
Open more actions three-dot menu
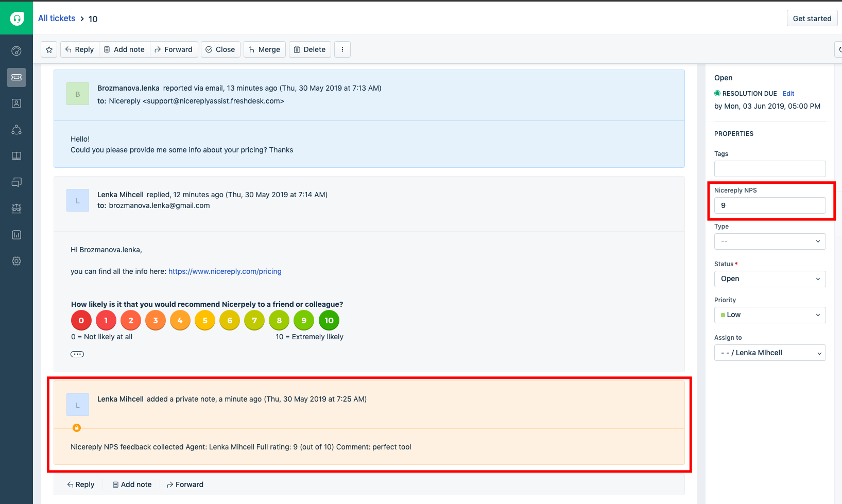coord(342,49)
